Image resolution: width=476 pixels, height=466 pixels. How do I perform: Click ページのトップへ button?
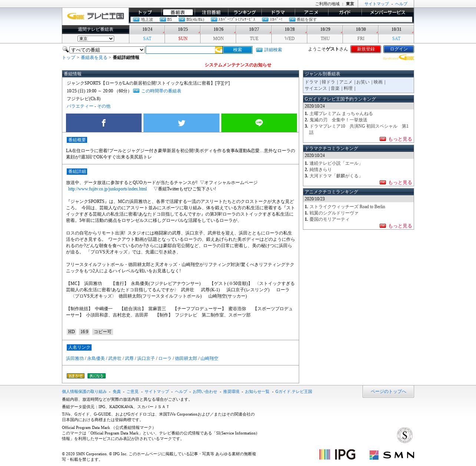click(388, 391)
